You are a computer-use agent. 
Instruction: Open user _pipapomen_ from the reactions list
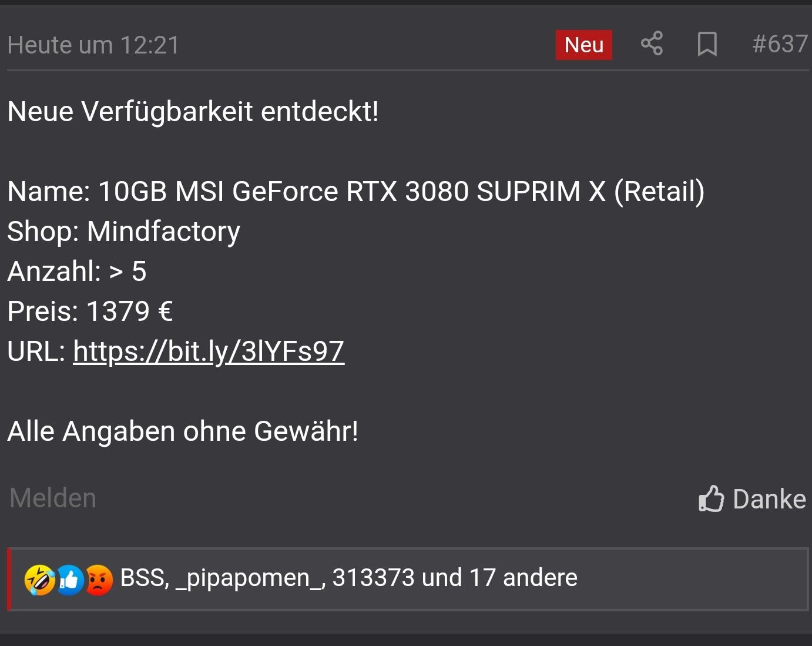pyautogui.click(x=250, y=578)
